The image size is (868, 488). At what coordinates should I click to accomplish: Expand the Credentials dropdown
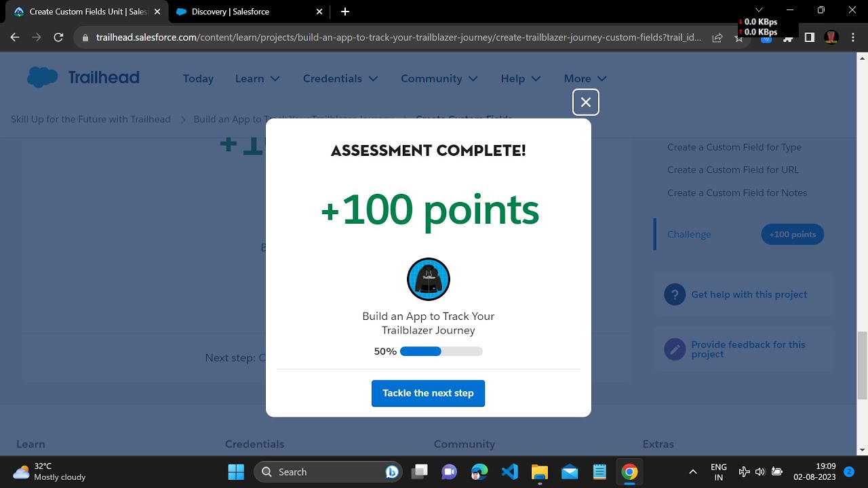(340, 79)
